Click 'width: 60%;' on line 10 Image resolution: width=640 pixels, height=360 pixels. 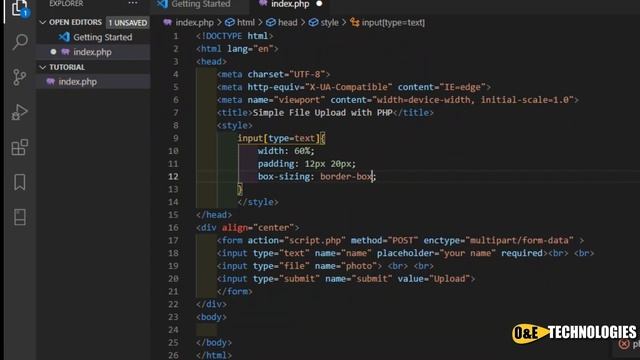click(x=286, y=151)
